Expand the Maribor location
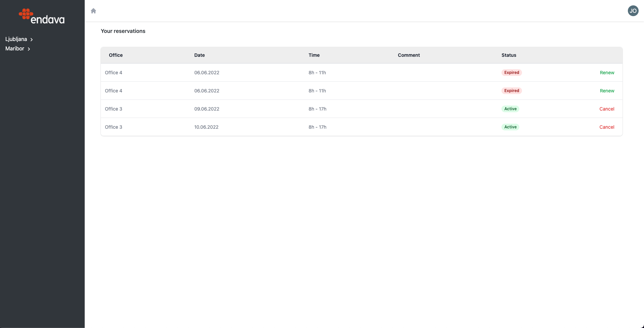 tap(18, 49)
